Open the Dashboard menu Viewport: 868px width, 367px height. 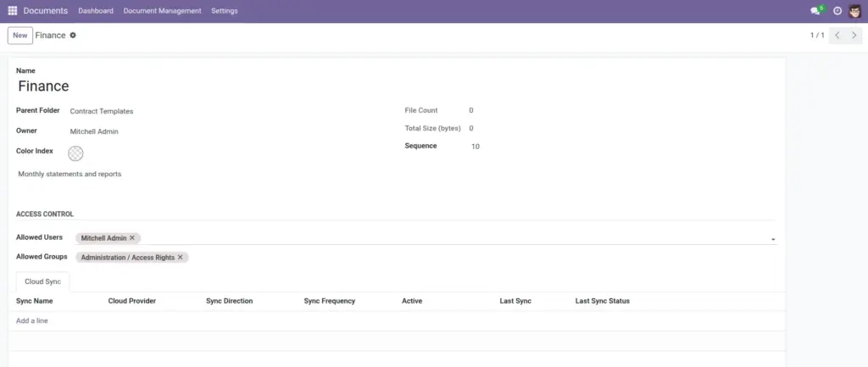96,11
